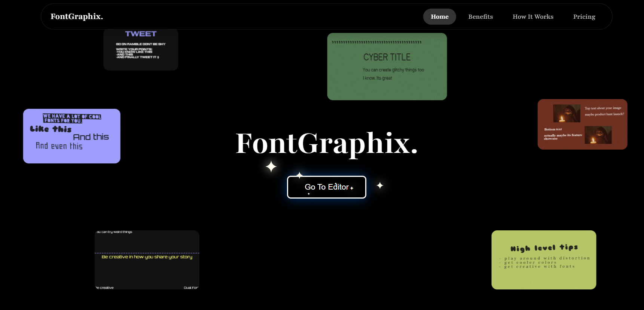
Task: Click the FontGraphix logo in navbar
Action: [77, 16]
